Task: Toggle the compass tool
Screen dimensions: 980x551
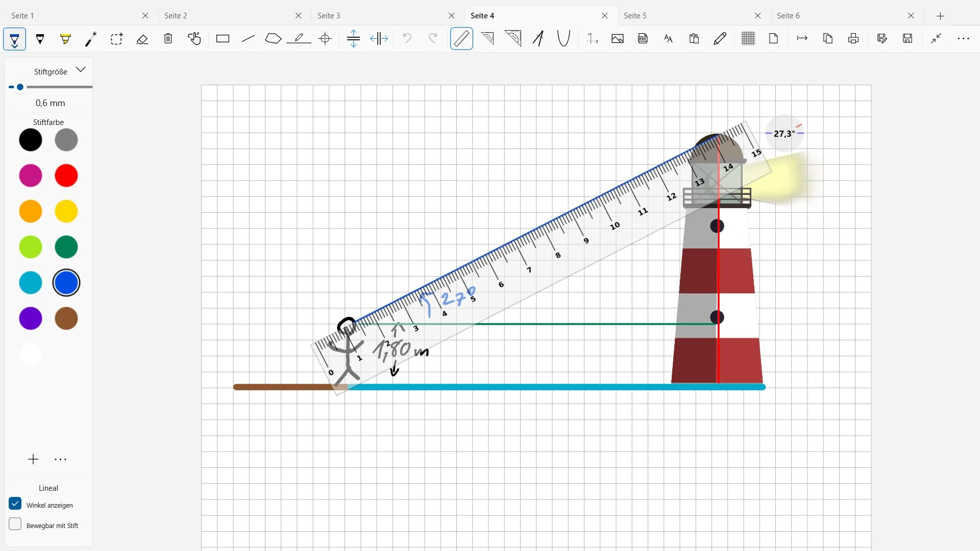Action: pos(538,39)
